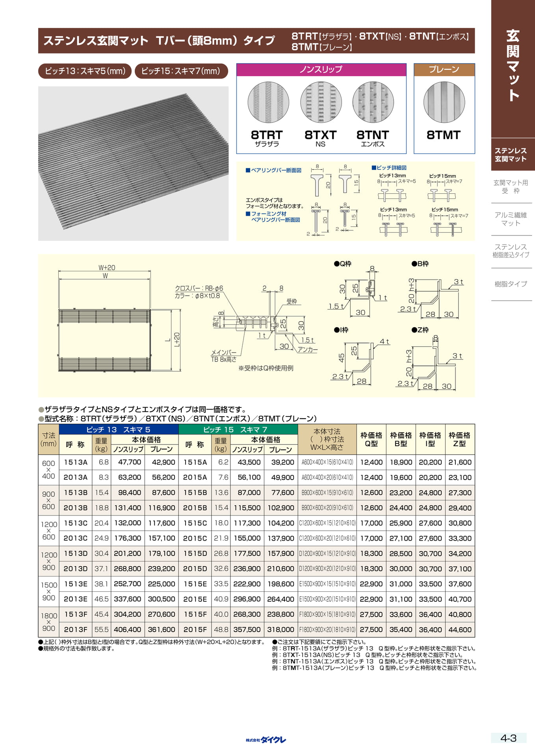Click the ダイクレ company logo at the bottom
Viewport: 535px width, 756px height.
point(266,740)
